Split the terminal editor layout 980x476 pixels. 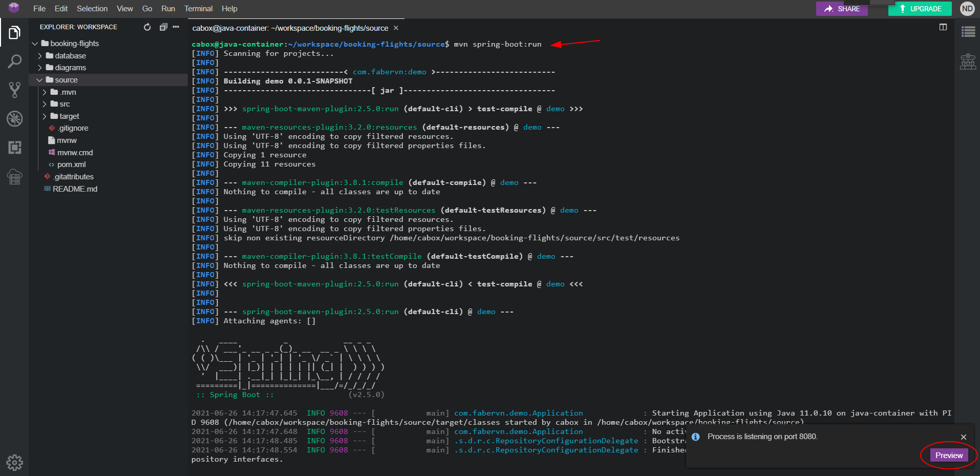(943, 27)
